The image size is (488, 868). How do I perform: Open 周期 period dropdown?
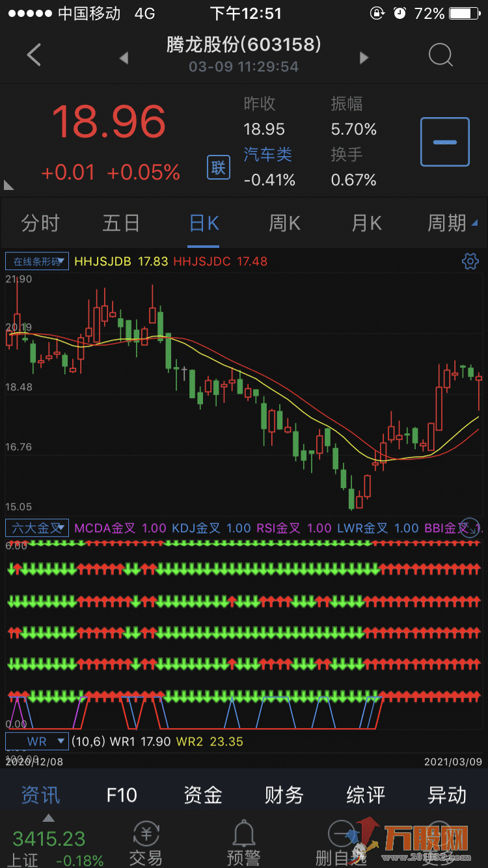point(452,223)
